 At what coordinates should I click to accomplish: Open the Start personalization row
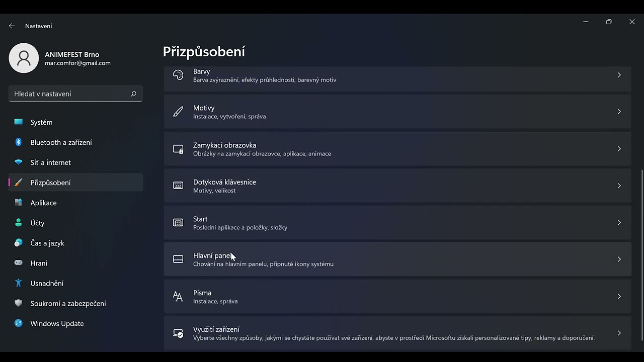(x=397, y=223)
